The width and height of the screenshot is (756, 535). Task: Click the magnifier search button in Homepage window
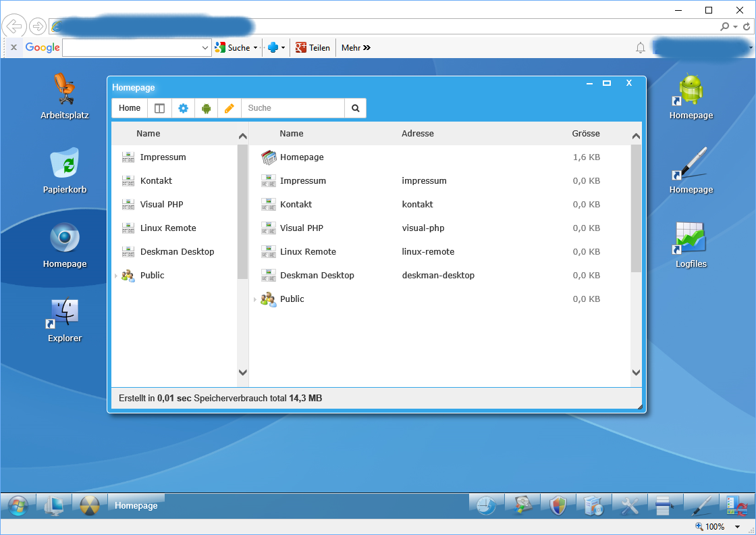click(355, 108)
